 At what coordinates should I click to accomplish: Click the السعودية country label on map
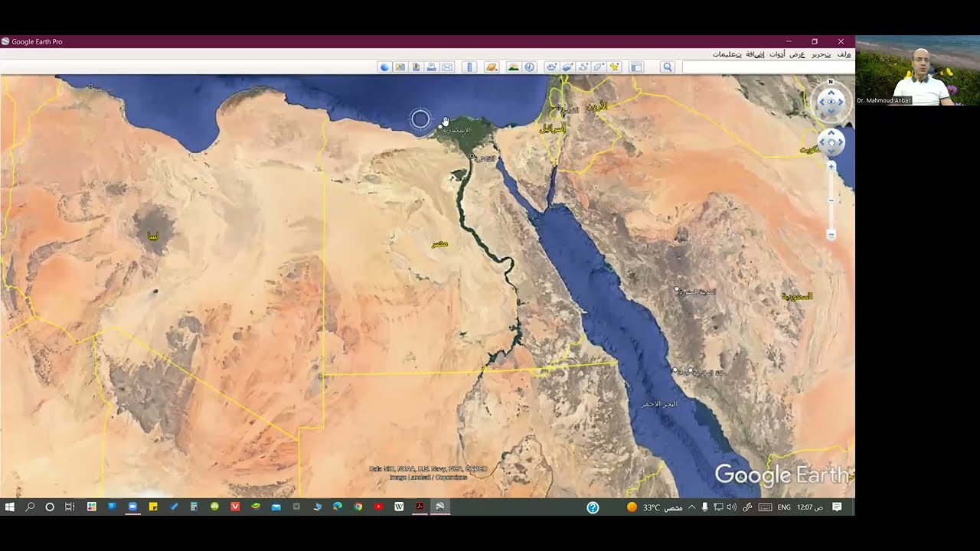pyautogui.click(x=796, y=296)
